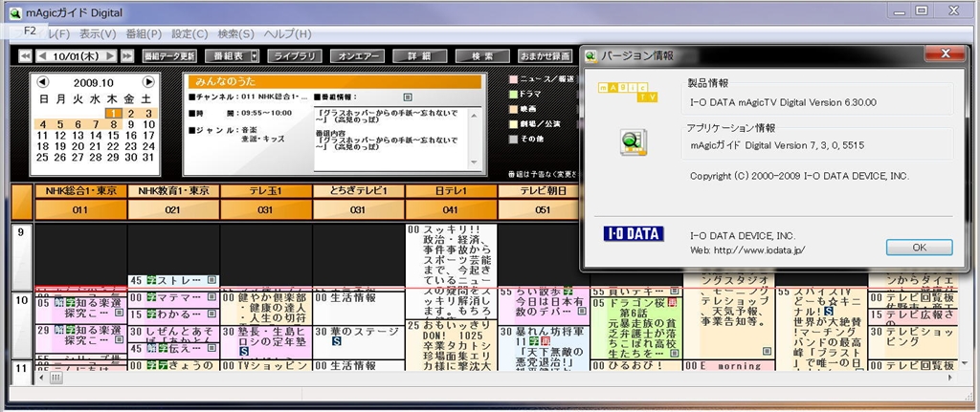Viewport: 980px width, 412px height.
Task: Click S icon in スパイスTV program cell
Action: (828, 311)
